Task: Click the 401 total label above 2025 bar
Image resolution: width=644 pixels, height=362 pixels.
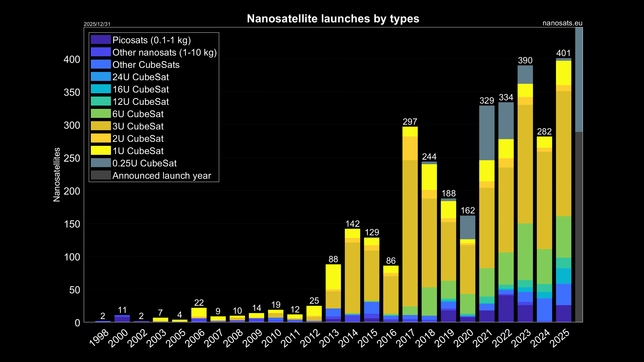Action: pyautogui.click(x=563, y=53)
